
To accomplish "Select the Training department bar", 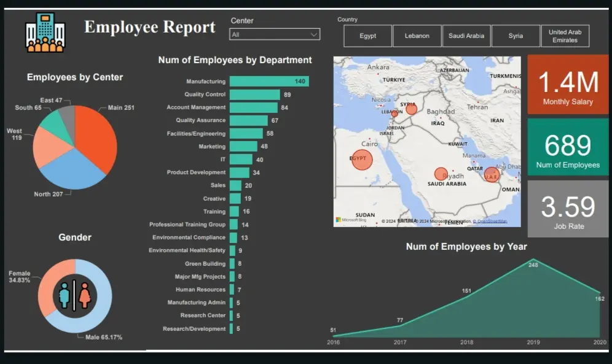I will pos(234,211).
